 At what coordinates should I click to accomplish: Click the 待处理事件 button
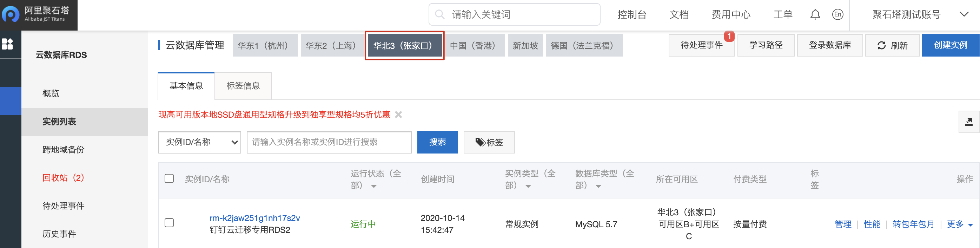pyautogui.click(x=701, y=45)
